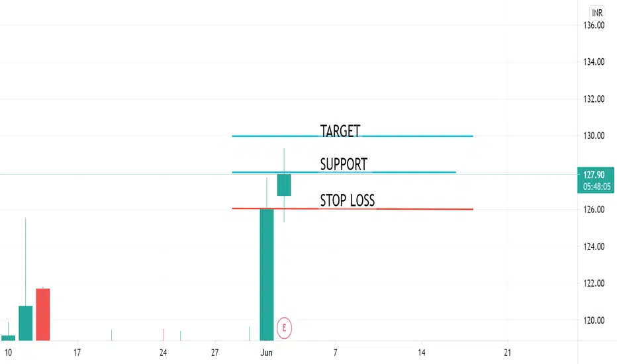This screenshot has width=617, height=364.
Task: Select the red candle near date 10
Action: tap(43, 314)
